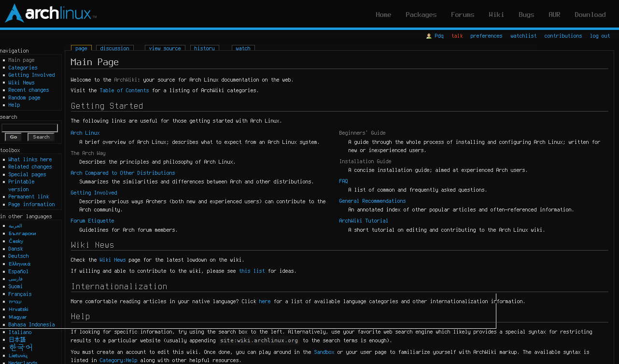Click inside the search input field
The image size is (619, 364).
(29, 127)
